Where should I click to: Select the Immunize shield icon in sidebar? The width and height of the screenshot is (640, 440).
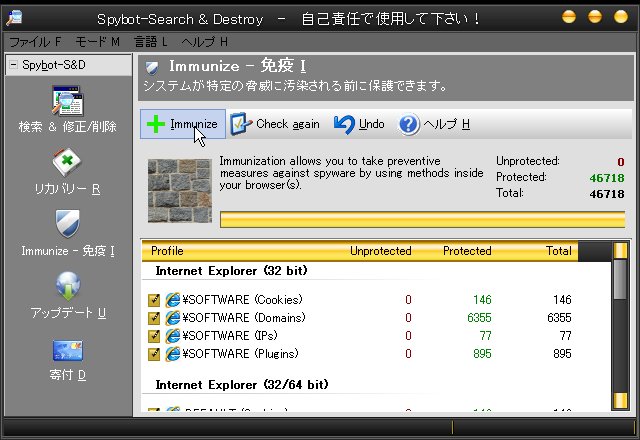pos(67,223)
